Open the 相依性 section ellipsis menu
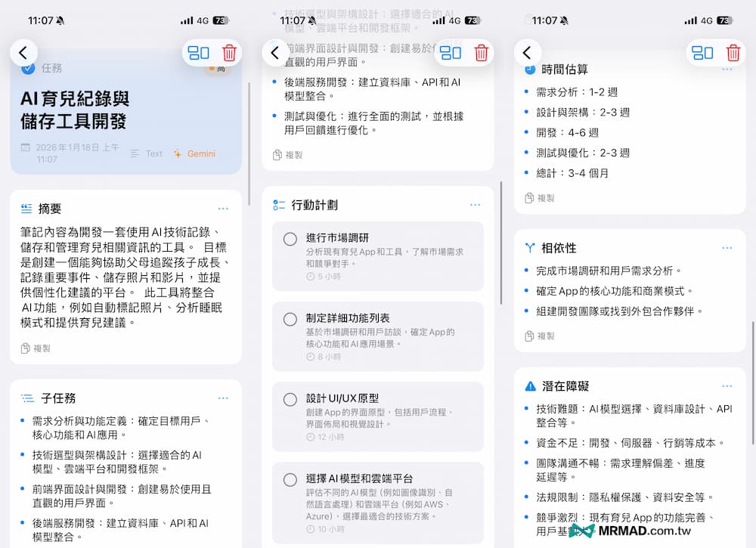This screenshot has height=548, width=756. pos(727,248)
